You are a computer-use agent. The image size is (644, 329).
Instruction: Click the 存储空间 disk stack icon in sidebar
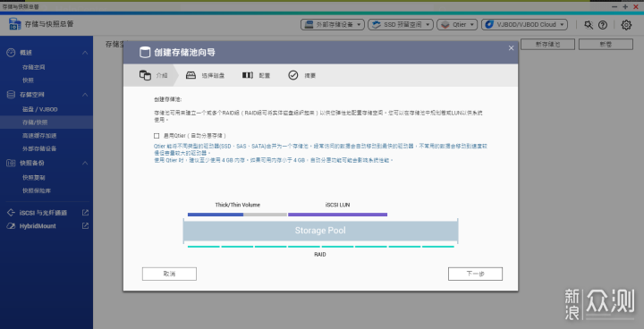coord(11,95)
